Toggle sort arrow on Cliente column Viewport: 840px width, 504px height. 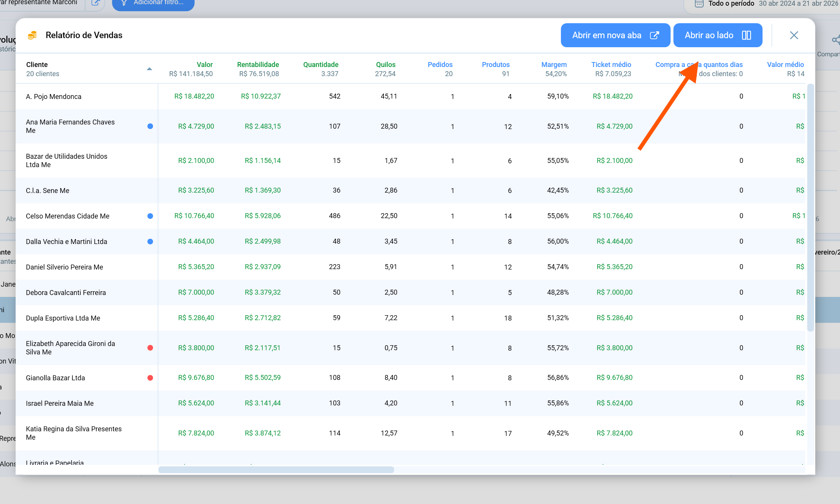point(149,69)
